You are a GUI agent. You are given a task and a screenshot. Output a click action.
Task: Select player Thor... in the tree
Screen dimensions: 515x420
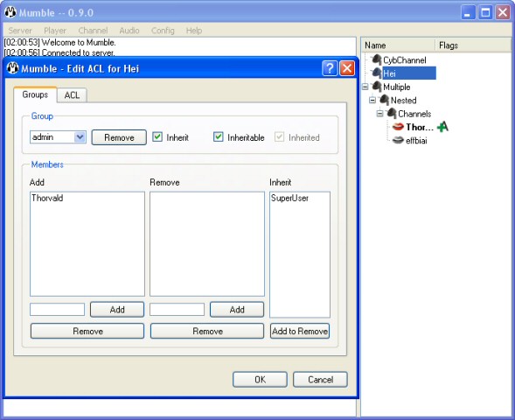(420, 127)
